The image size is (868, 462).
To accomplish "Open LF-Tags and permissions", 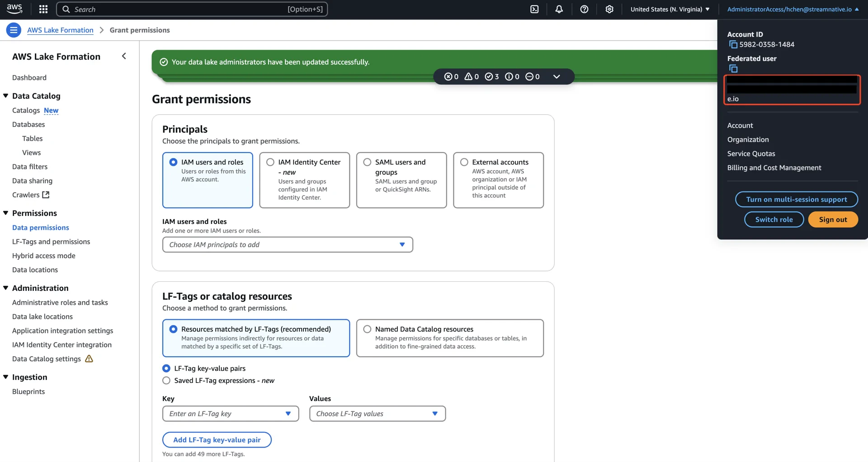I will tap(51, 242).
